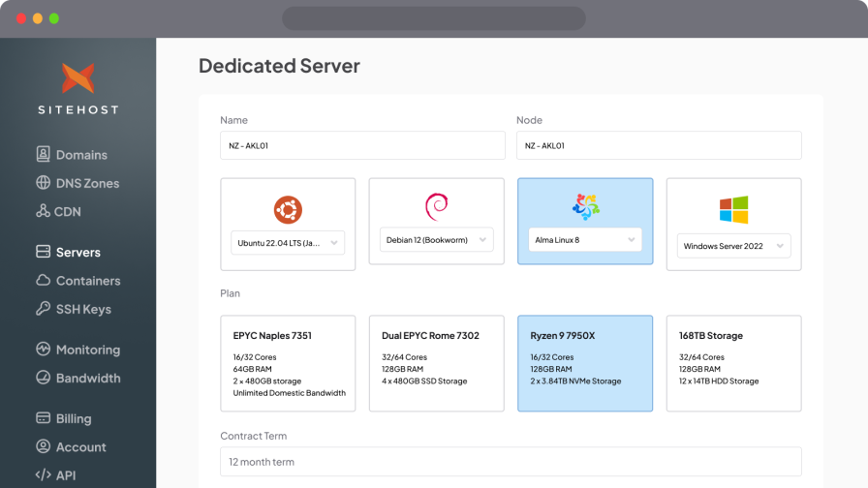
Task: Click the Bandwidth gauge icon
Action: (x=44, y=378)
